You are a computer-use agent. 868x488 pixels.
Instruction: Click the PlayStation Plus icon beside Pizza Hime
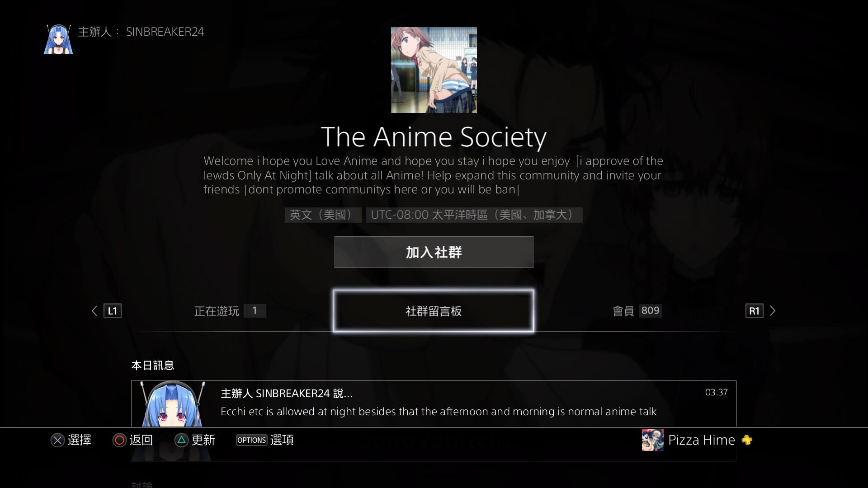click(x=747, y=440)
